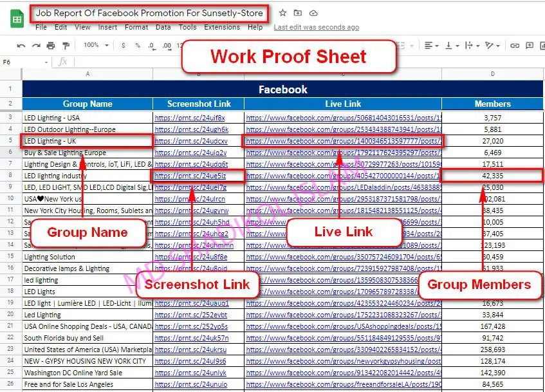Open the Data menu
Viewport: 545px width, 392px height.
(x=163, y=27)
